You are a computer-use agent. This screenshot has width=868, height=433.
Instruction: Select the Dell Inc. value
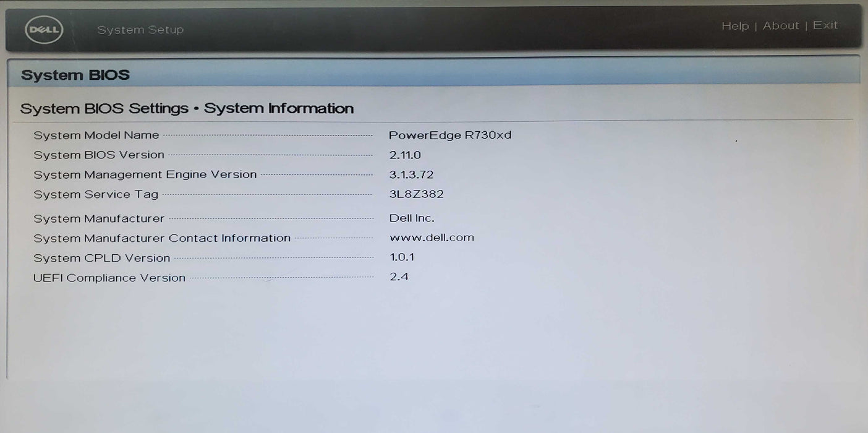click(x=412, y=218)
